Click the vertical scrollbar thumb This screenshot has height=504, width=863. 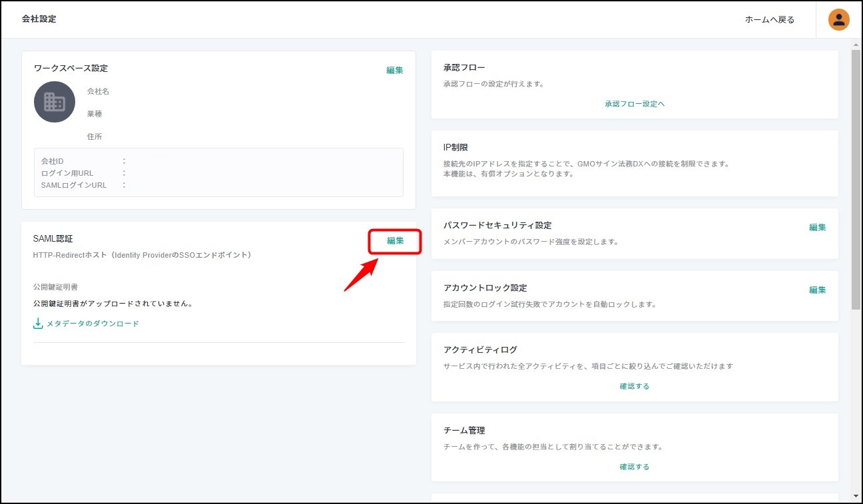856,180
